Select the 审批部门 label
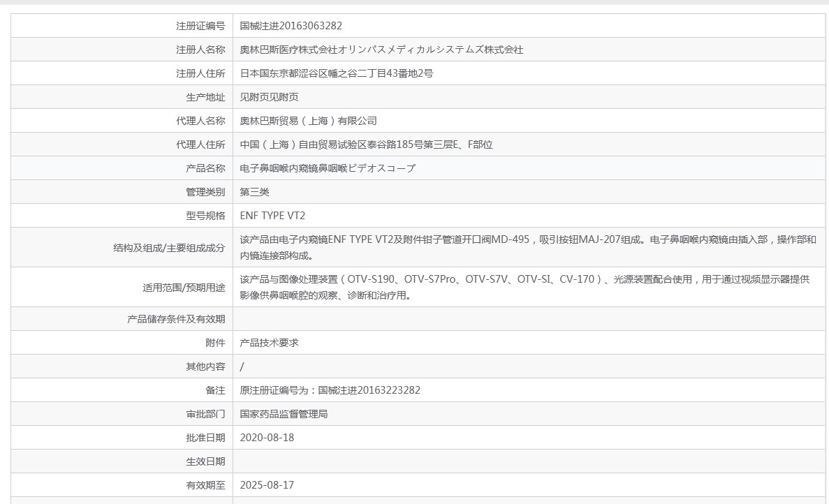 tap(205, 414)
